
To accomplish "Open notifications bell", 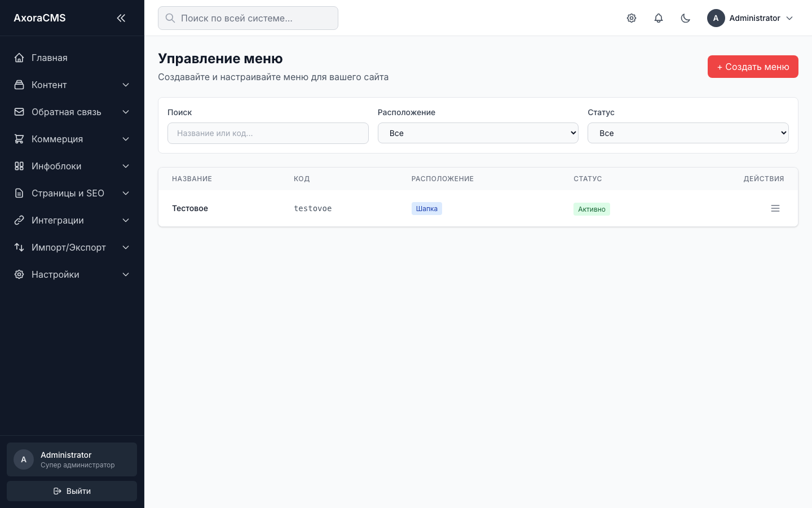I will 659,18.
